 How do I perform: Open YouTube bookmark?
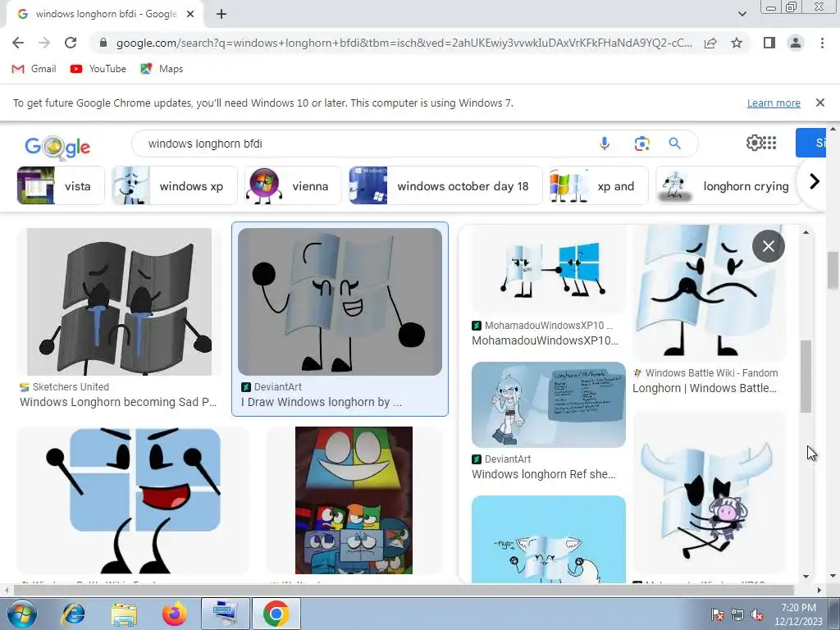point(98,69)
